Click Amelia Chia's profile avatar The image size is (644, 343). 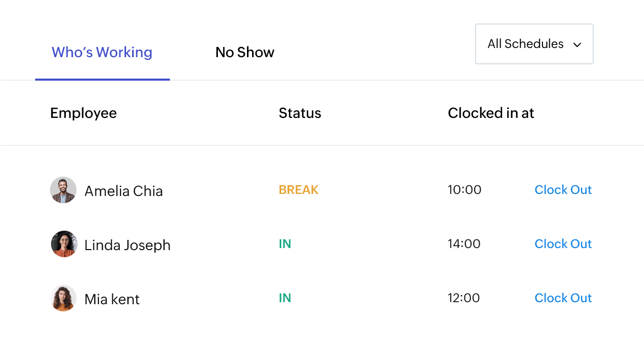[x=63, y=189]
